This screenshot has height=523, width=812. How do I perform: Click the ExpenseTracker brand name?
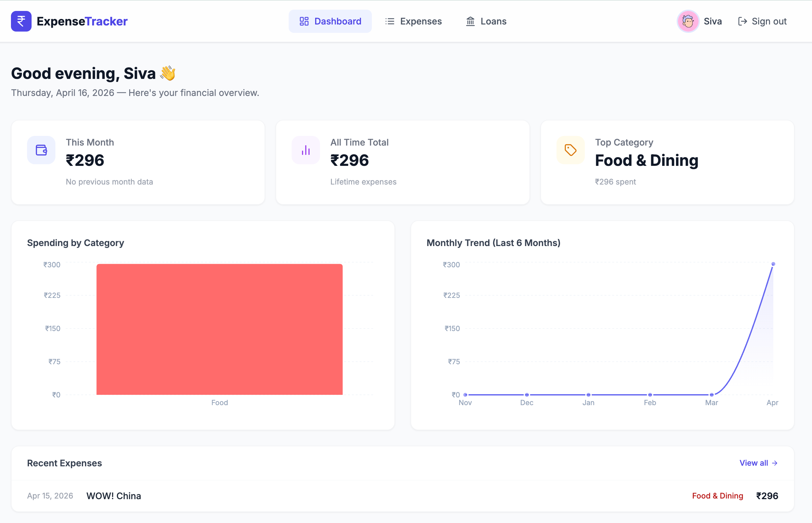point(82,21)
